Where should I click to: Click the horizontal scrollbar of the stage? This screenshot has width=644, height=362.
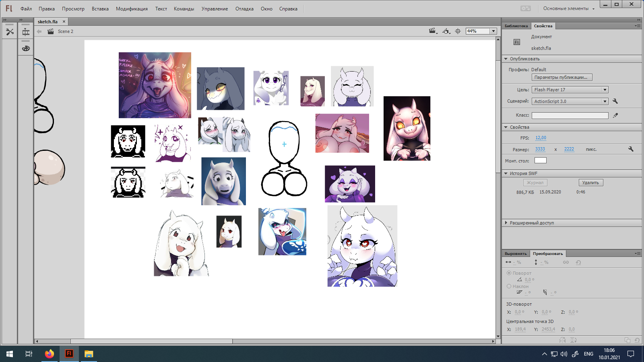point(151,341)
